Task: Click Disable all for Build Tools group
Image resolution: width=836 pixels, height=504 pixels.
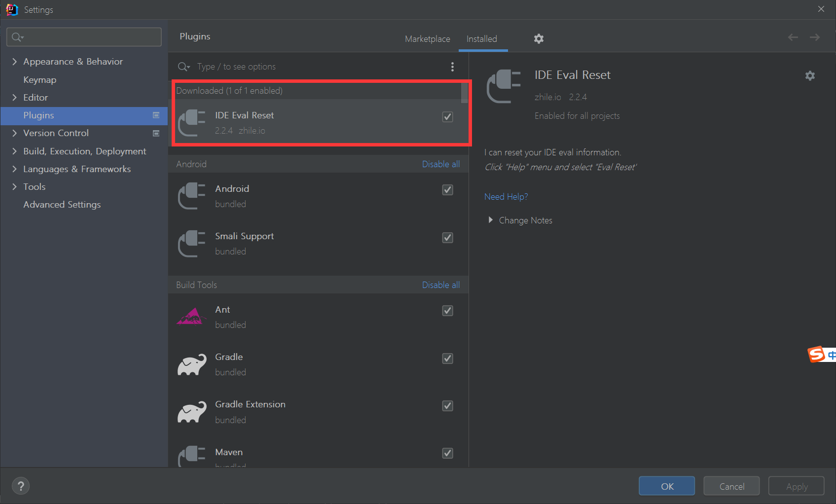Action: 441,285
